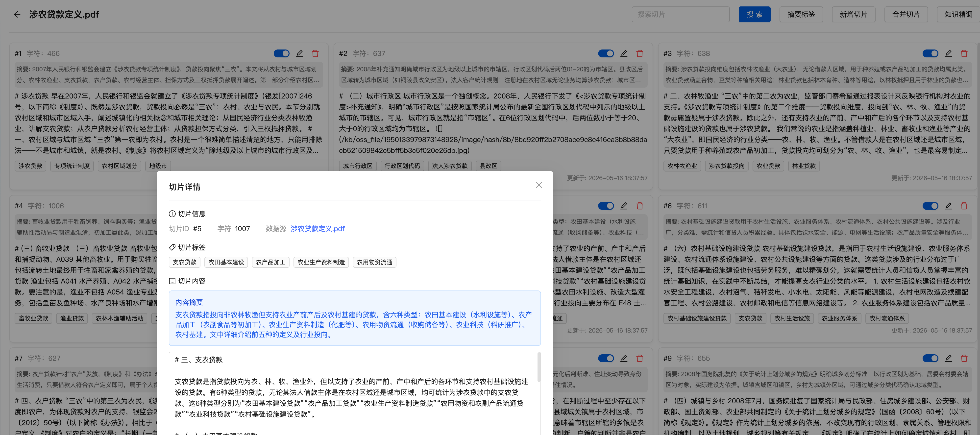
Task: Select the 农田基本建设 tag in dialog
Action: tap(226, 262)
